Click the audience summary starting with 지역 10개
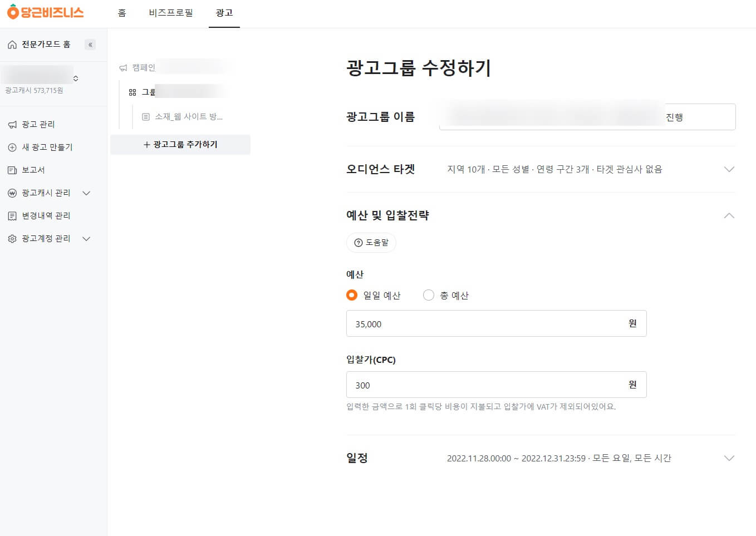This screenshot has height=536, width=756. point(554,169)
